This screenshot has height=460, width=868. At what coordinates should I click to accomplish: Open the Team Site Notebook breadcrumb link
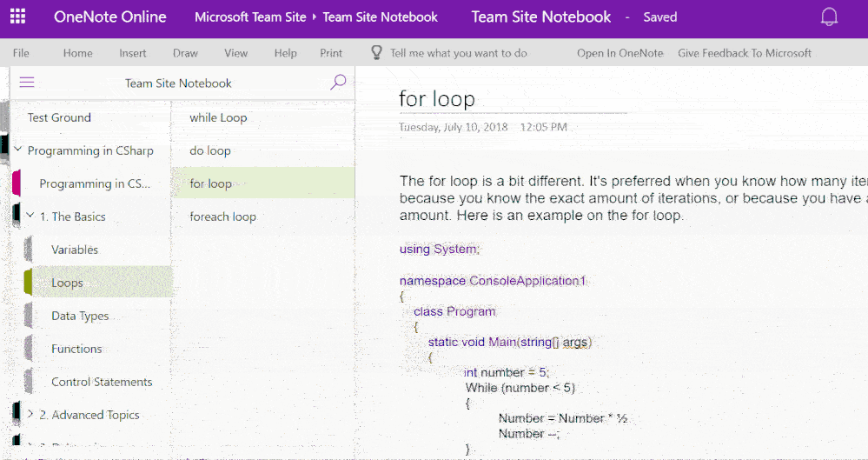(381, 17)
